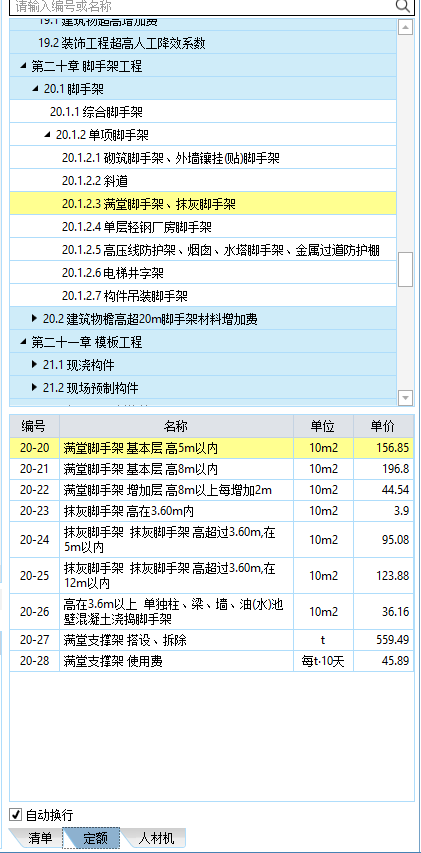Select 20.1.2.2 斜道 tree item
This screenshot has height=853, width=421.
click(x=203, y=181)
